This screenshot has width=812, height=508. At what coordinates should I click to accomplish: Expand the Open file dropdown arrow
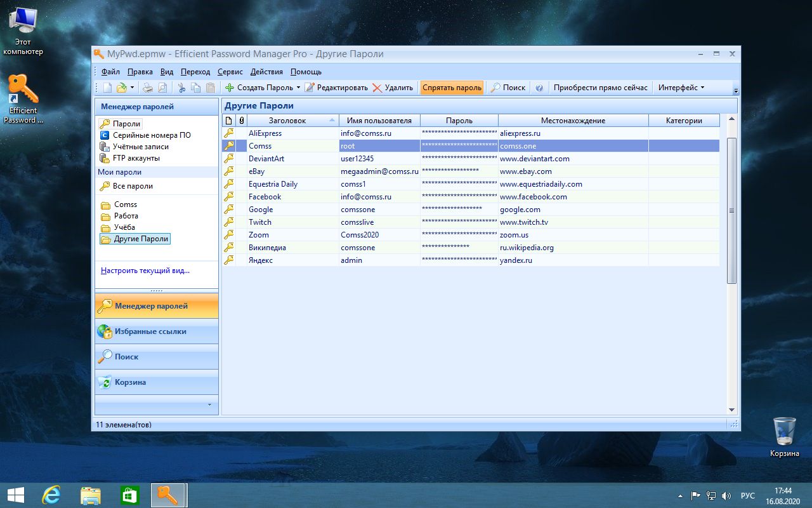click(x=132, y=87)
